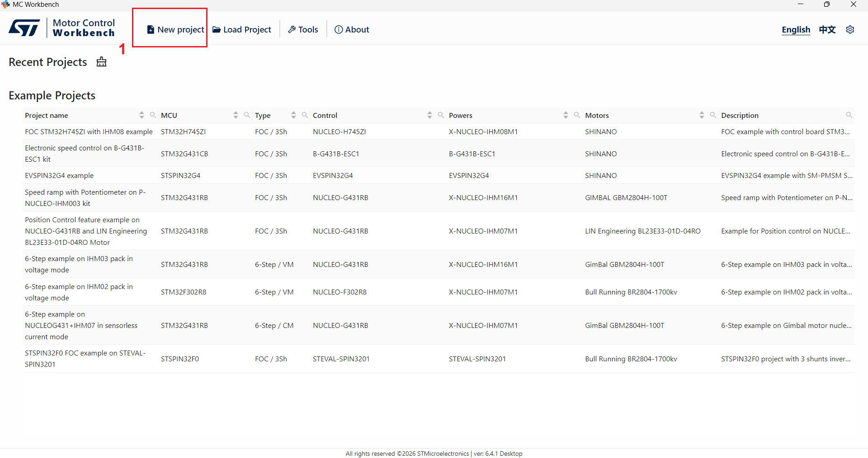Click the EVSPIN32G4 example description cell
Image resolution: width=868 pixels, height=458 pixels.
[787, 176]
